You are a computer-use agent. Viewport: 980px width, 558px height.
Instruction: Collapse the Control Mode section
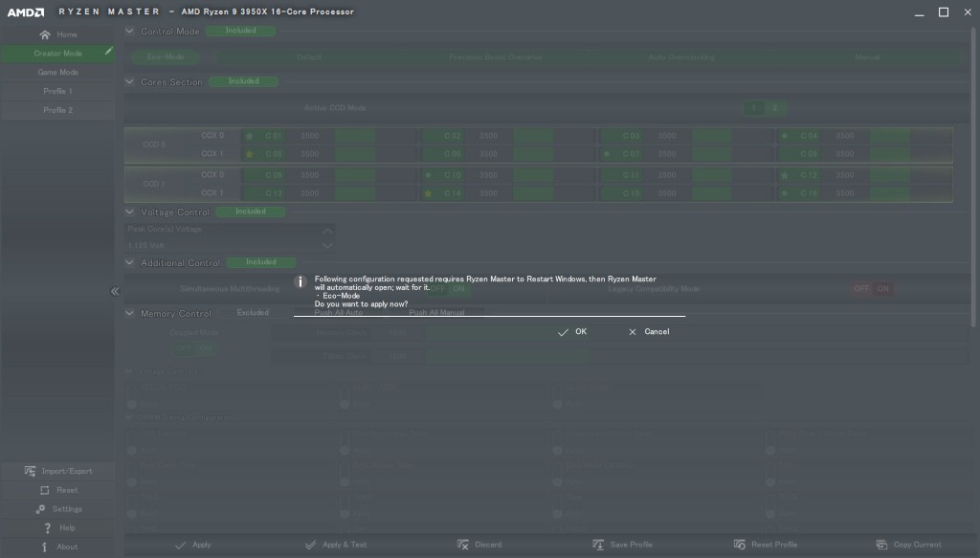pos(129,31)
